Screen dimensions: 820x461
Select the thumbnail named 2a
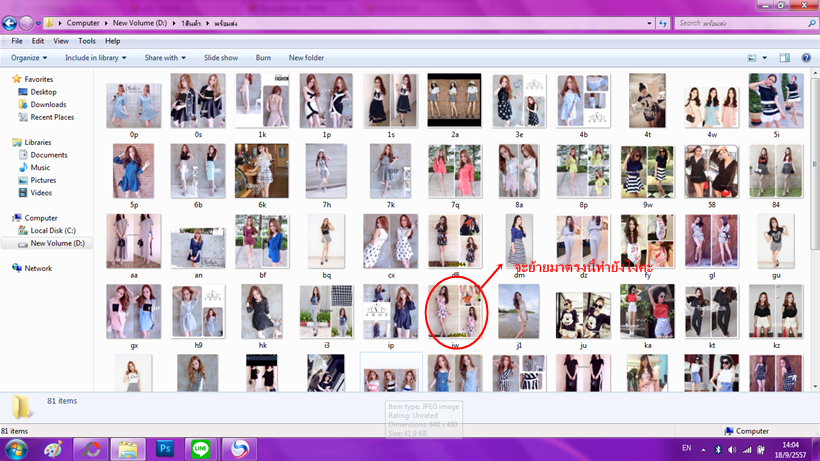(454, 101)
